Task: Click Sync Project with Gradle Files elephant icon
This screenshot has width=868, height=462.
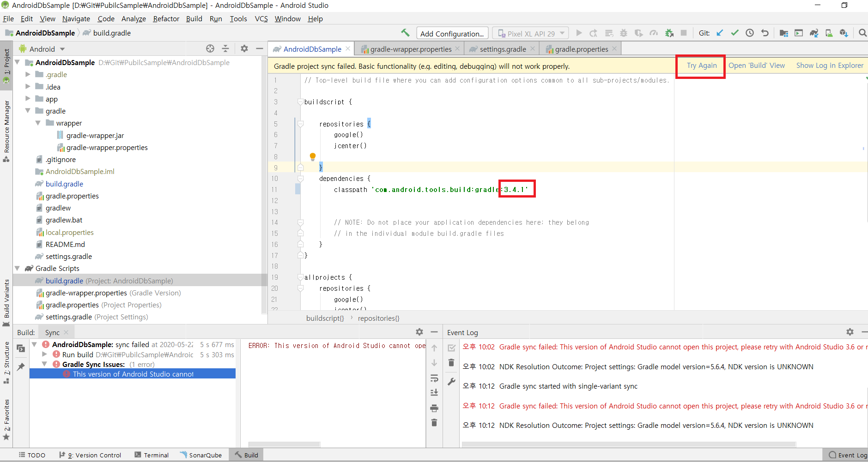Action: point(814,33)
